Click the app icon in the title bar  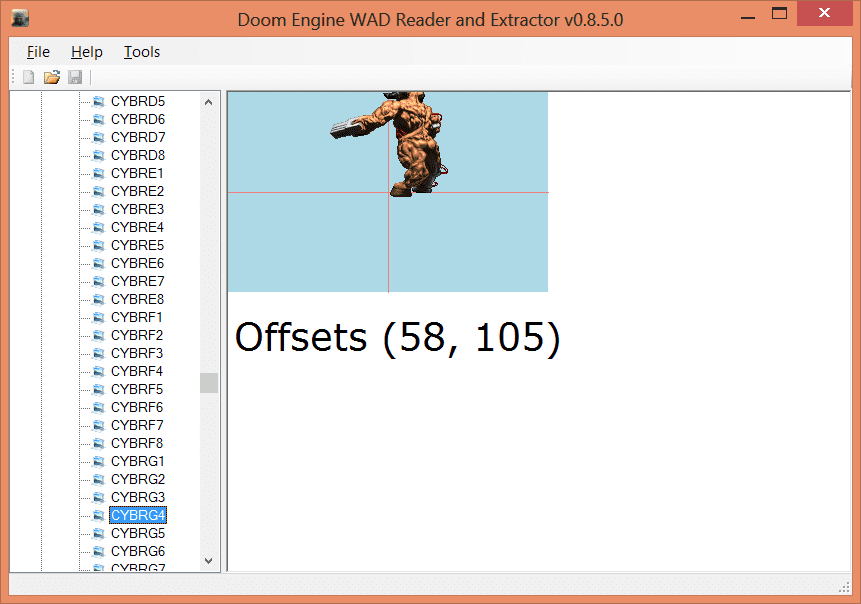tap(20, 18)
